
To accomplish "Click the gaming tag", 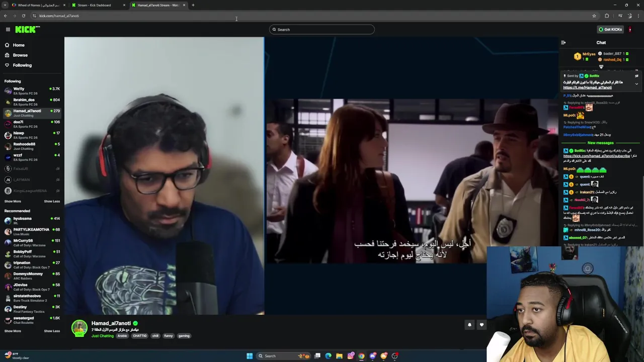I will [184, 336].
